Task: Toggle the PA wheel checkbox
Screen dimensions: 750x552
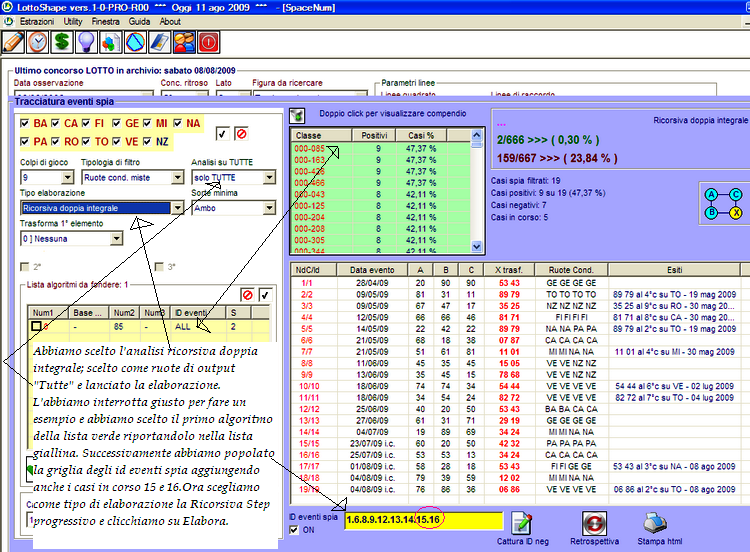Action: [x=25, y=142]
